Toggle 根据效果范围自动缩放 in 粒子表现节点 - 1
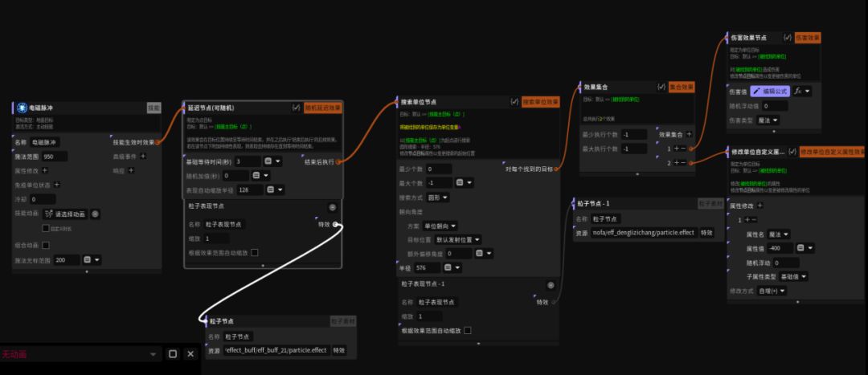Viewport: 868px width, 375px height. click(x=467, y=330)
